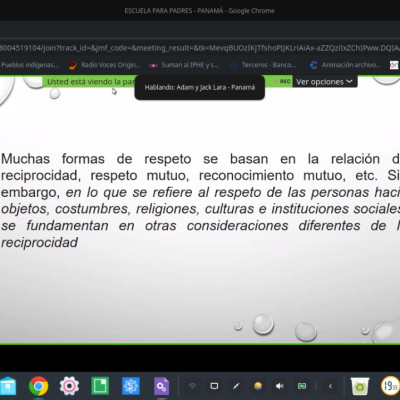Click the word 'Muchas' on the slide
The height and width of the screenshot is (400, 400).
26,159
